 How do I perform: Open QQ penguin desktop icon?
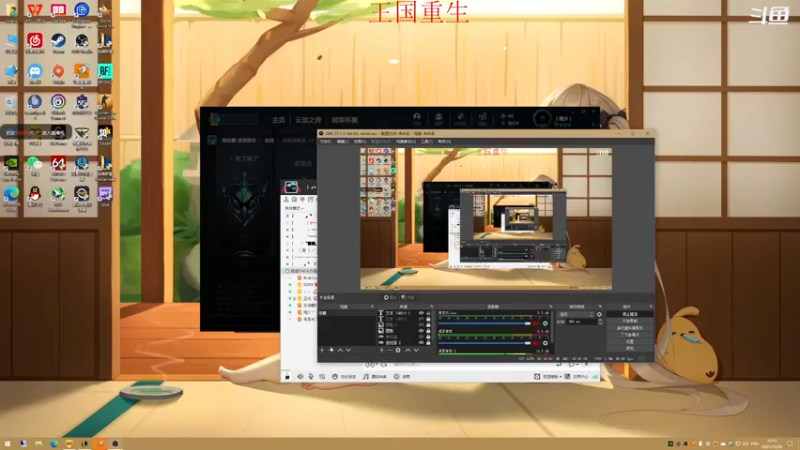tap(35, 194)
